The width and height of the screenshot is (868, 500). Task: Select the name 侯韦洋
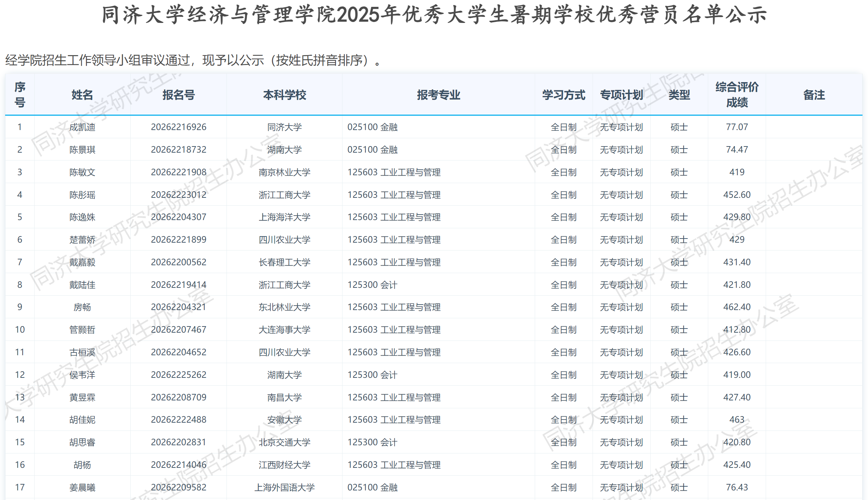(82, 375)
